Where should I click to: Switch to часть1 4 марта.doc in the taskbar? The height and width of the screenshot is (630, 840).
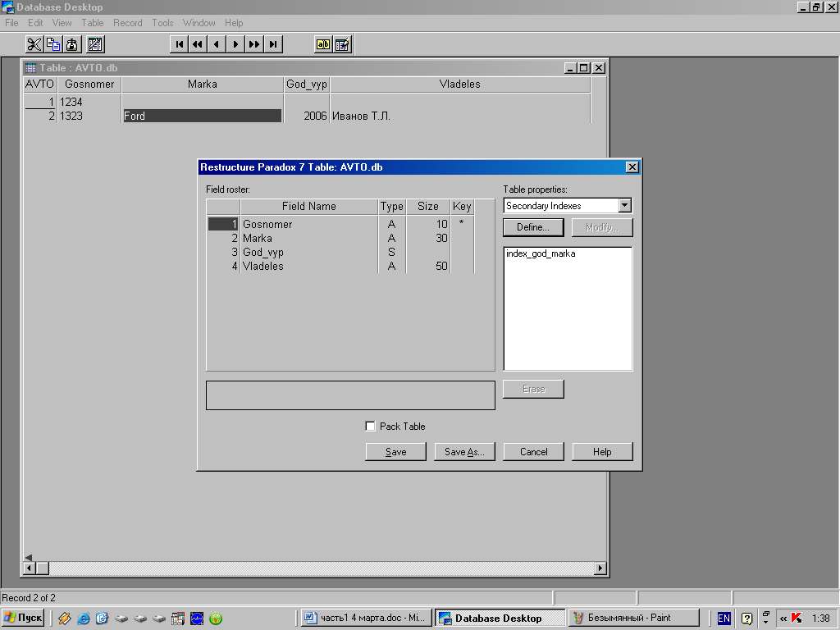tap(366, 618)
